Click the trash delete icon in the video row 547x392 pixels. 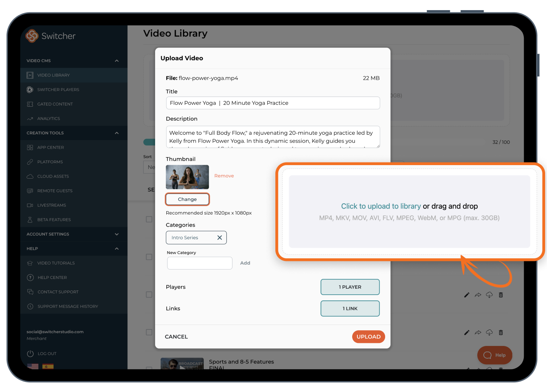pyautogui.click(x=501, y=295)
